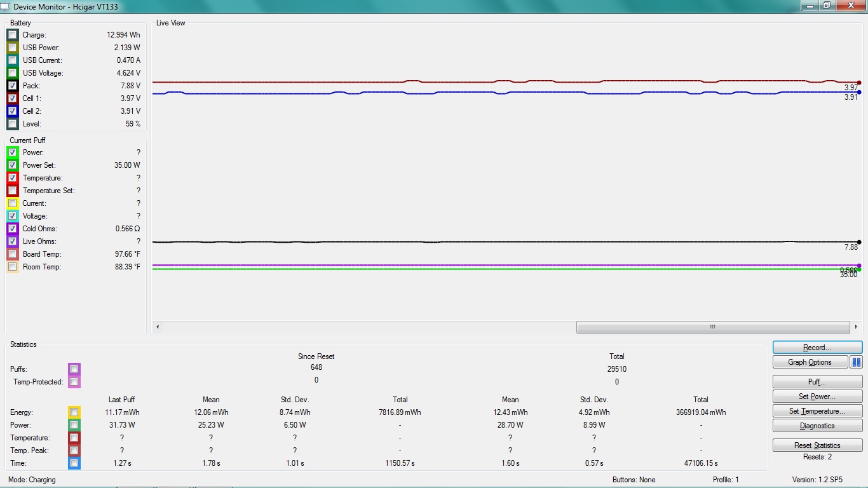Enable the Charge checkbox in Battery
The image size is (868, 488).
(x=13, y=35)
